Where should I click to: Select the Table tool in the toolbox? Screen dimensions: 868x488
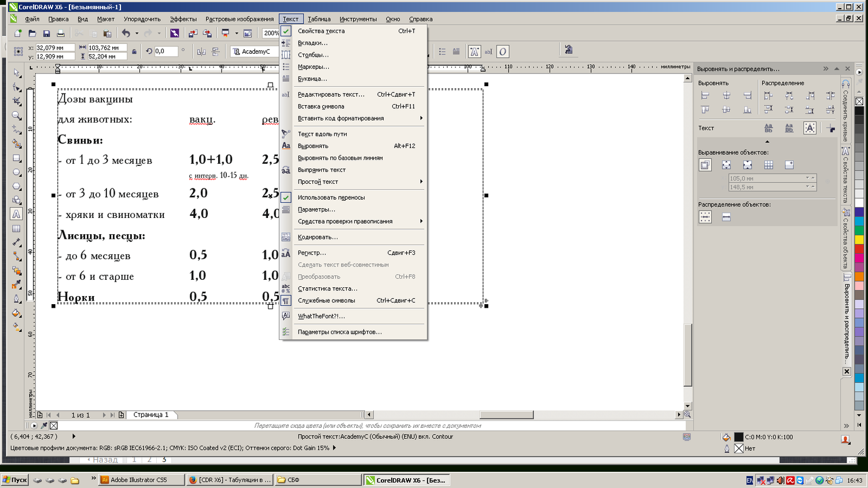point(16,228)
